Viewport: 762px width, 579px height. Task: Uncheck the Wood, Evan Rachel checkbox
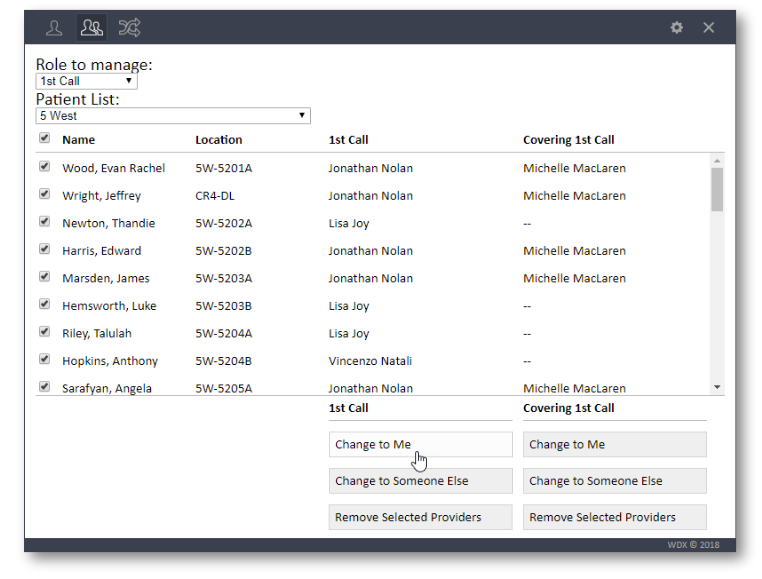point(44,167)
